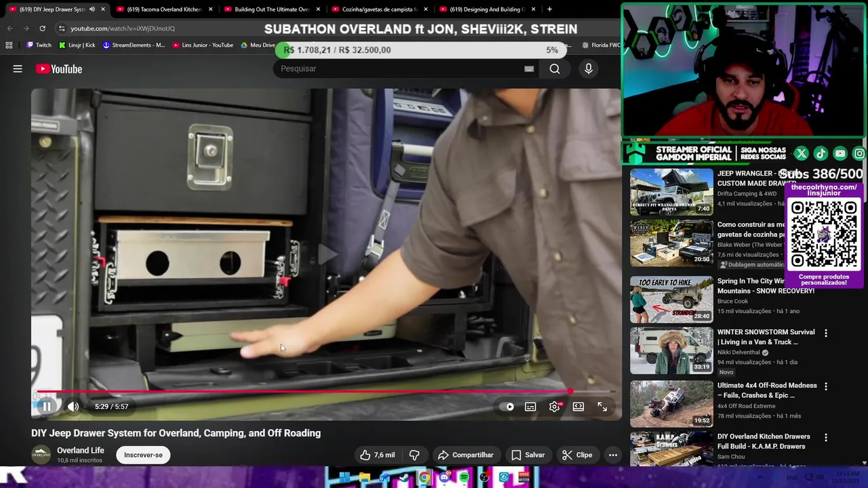Save video with the Salvar button

[528, 455]
